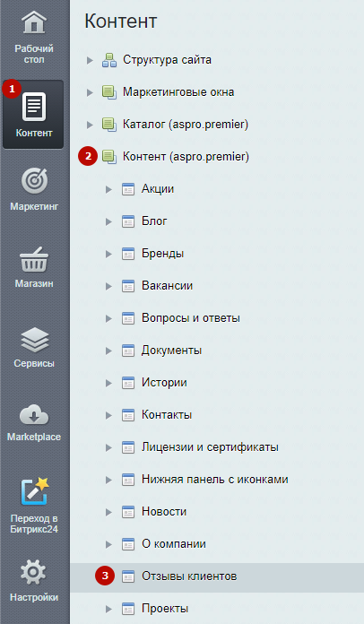
Task: Open the Сервисы layers icon
Action: pos(34,340)
